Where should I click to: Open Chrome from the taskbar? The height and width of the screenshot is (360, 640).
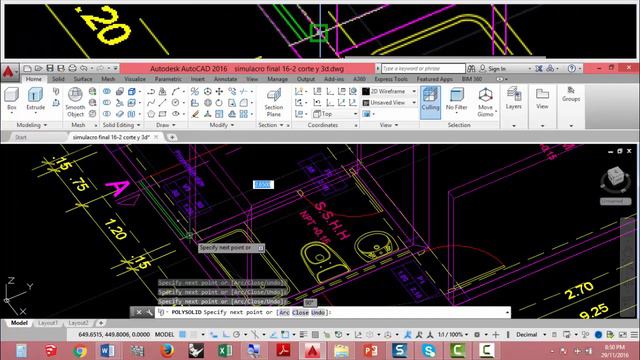(80, 350)
